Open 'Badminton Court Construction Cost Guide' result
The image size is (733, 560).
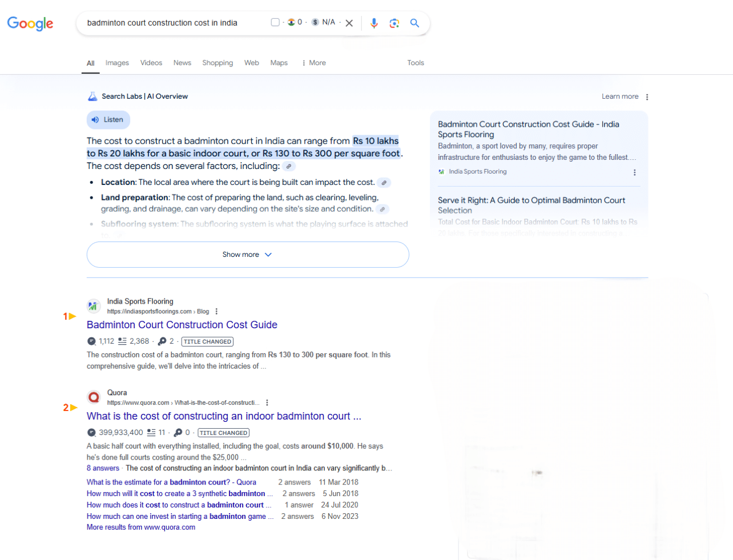pyautogui.click(x=182, y=325)
